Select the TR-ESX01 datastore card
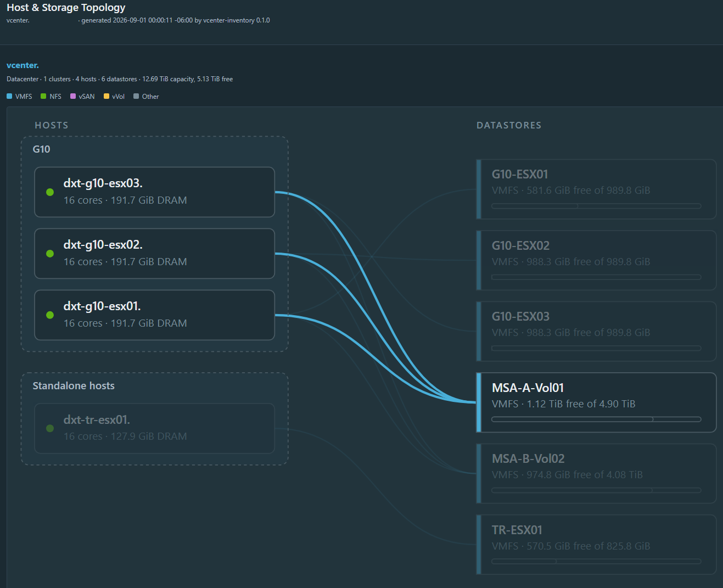Screen dimensions: 723x588 coord(596,545)
